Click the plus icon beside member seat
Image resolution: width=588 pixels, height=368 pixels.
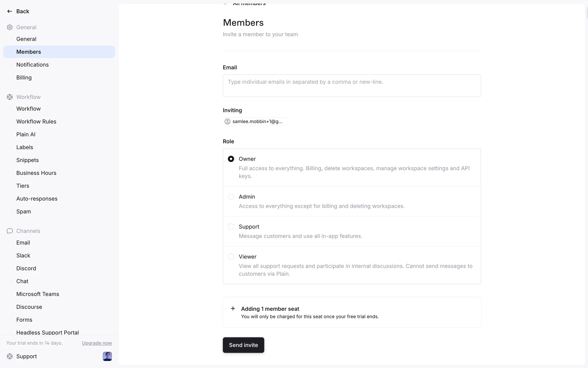(x=233, y=309)
